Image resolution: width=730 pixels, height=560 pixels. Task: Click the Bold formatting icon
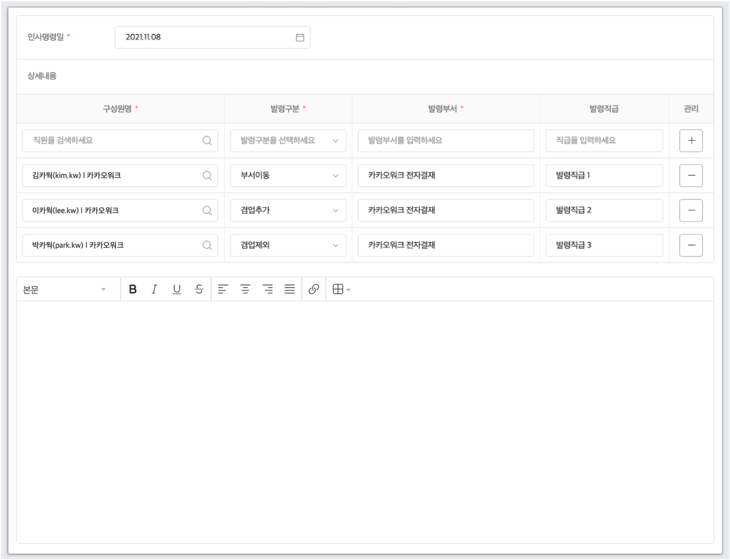133,289
